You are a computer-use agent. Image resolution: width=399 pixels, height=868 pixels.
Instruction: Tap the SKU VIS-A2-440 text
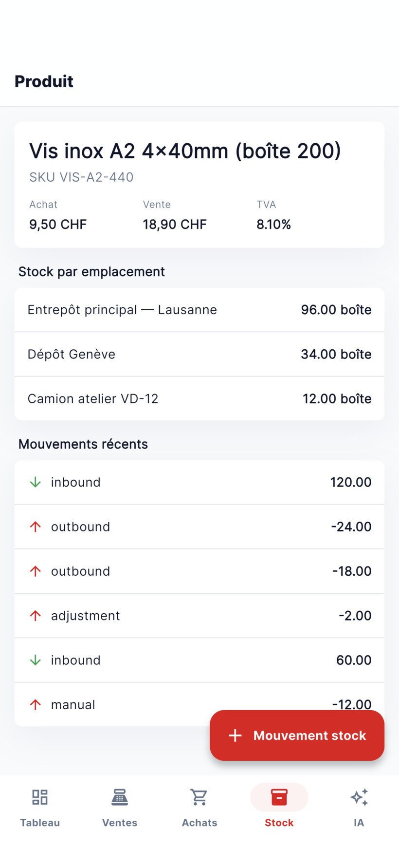pos(81,177)
